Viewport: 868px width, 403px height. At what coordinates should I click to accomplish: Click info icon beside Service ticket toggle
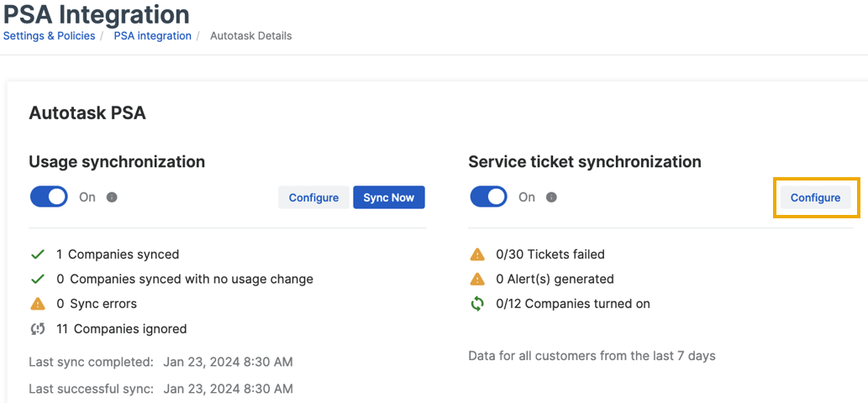point(551,197)
